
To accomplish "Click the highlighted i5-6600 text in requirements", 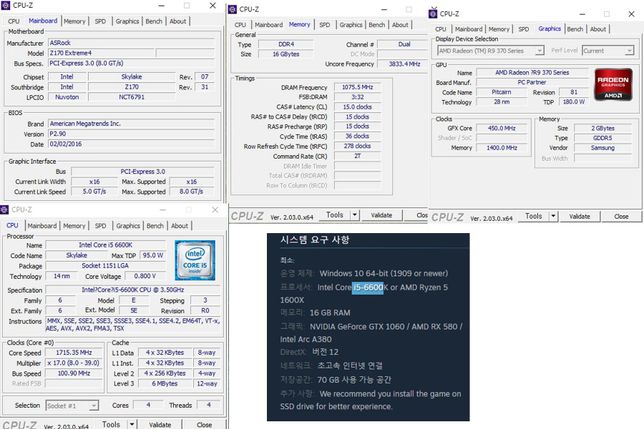I will (x=368, y=288).
